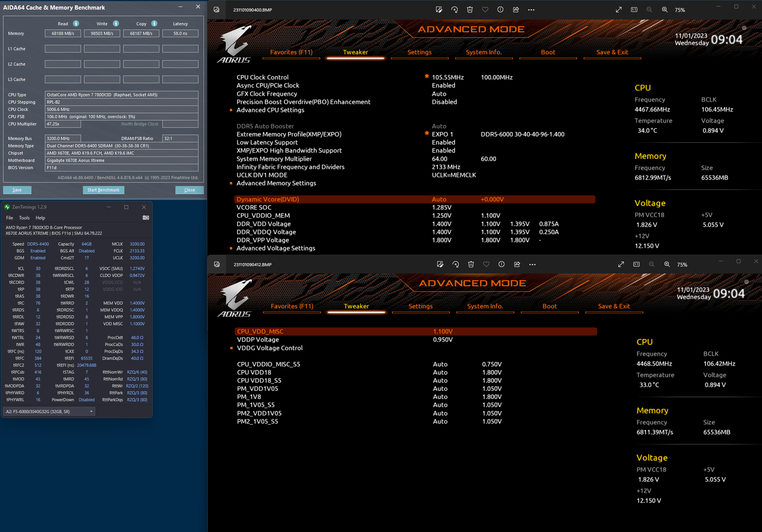The image size is (762, 532).
Task: Open the File menu in ZenTimings
Action: 10,218
